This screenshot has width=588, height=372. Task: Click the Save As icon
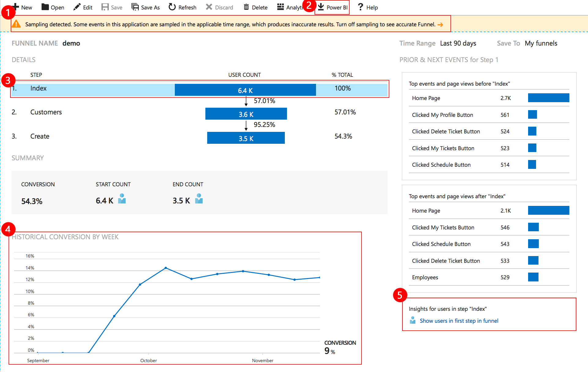pyautogui.click(x=135, y=7)
